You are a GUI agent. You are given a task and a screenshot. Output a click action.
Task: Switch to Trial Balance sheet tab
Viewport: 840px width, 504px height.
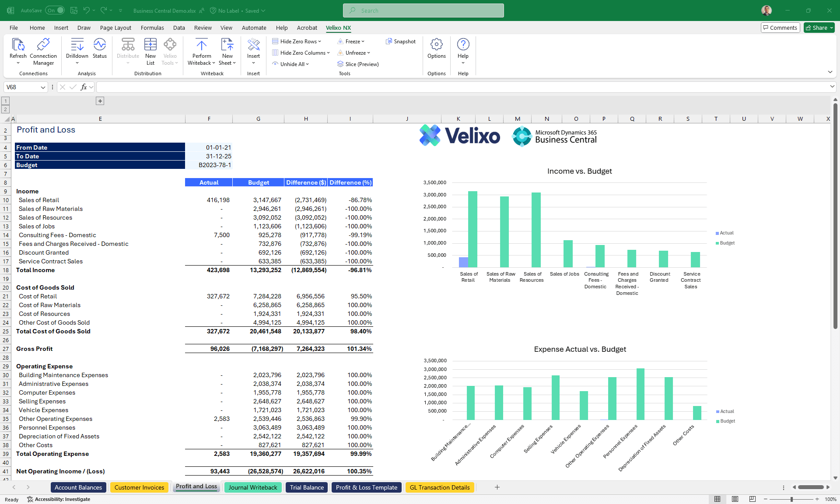click(x=307, y=487)
